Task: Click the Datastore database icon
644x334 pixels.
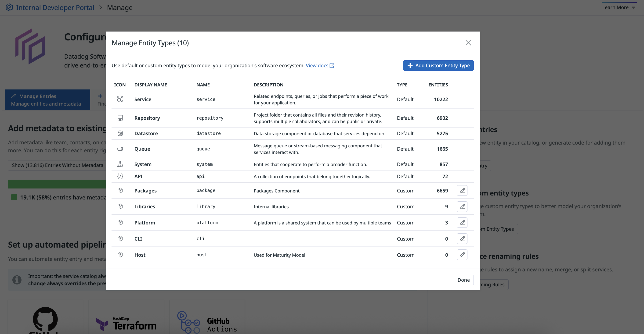Action: tap(120, 133)
